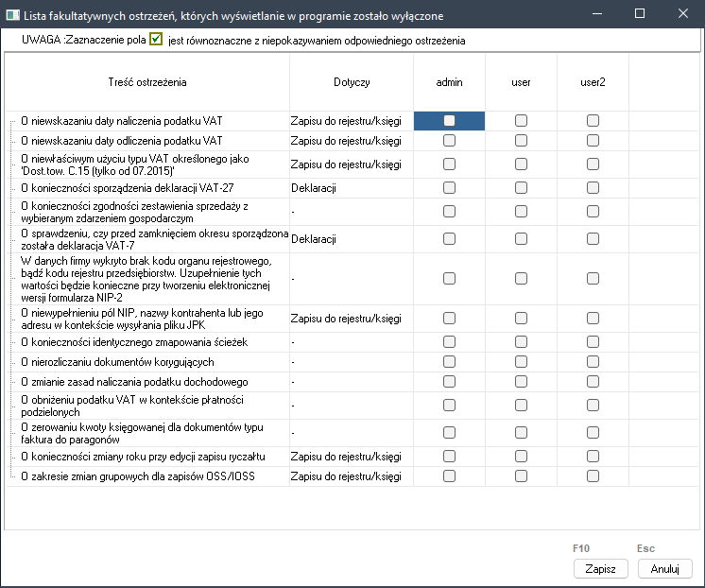This screenshot has width=705, height=588.
Task: Tick user checkbox for 'Dost.tow. C.15' VAT type warning
Action: pos(521,164)
